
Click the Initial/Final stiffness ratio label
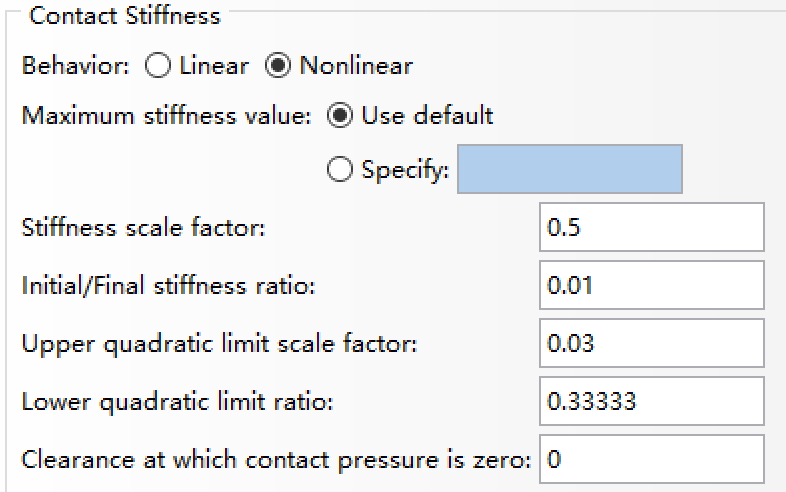click(x=168, y=286)
